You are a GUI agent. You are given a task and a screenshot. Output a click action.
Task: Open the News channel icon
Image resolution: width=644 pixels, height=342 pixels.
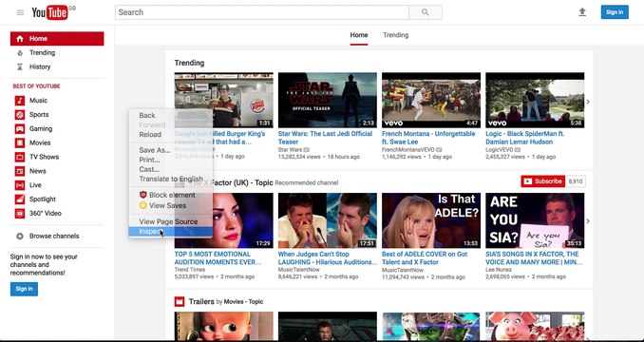[20, 171]
